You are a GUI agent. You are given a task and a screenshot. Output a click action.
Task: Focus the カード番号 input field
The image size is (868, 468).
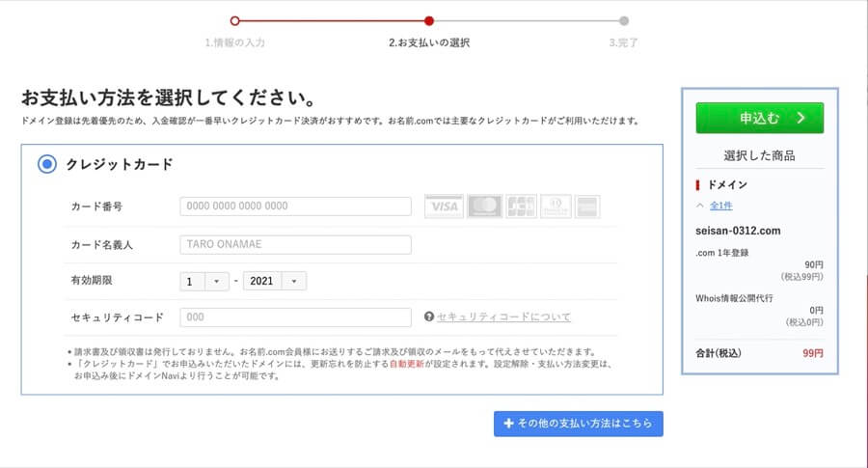[295, 206]
